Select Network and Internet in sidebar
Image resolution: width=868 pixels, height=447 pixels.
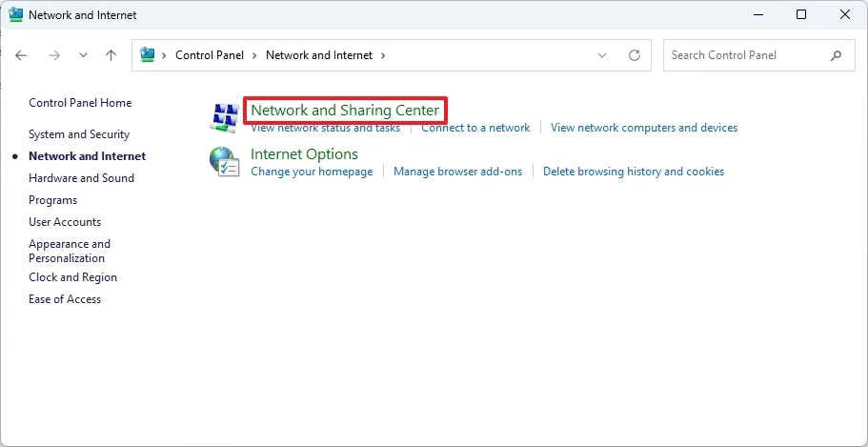click(x=88, y=156)
